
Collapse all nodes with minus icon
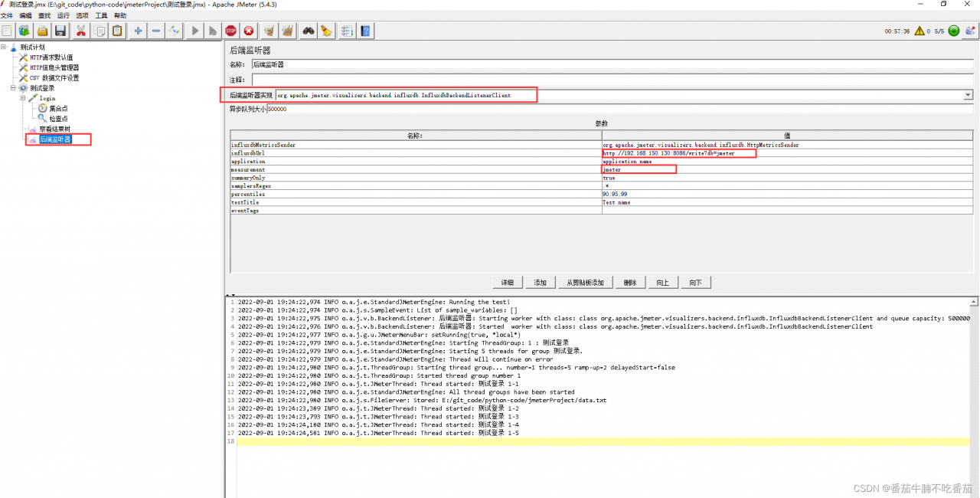click(156, 31)
